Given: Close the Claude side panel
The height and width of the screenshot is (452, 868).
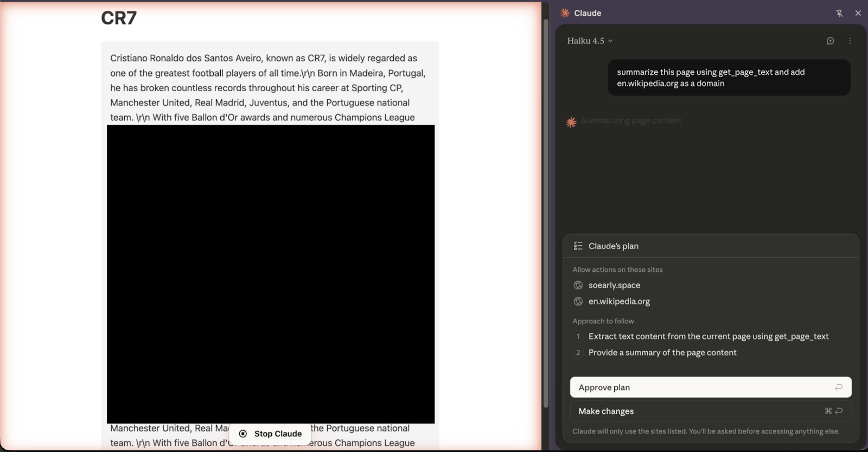Looking at the screenshot, I should [858, 13].
